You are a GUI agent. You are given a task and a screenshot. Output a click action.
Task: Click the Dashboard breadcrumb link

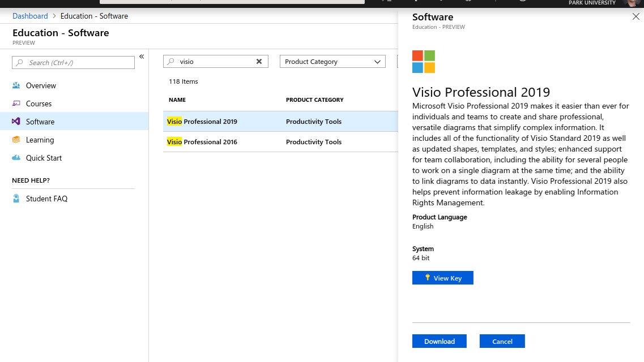tap(30, 16)
